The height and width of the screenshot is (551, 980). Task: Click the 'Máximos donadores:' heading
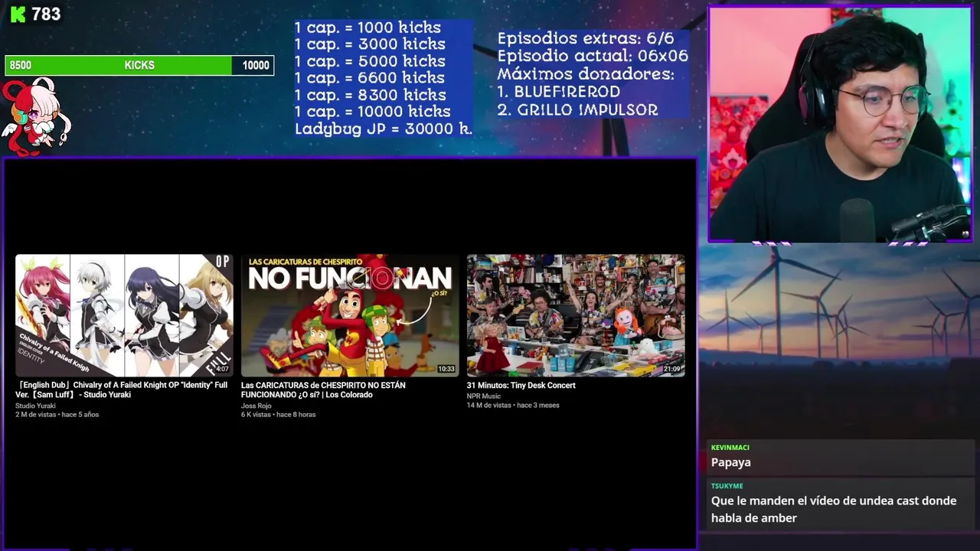tap(586, 74)
